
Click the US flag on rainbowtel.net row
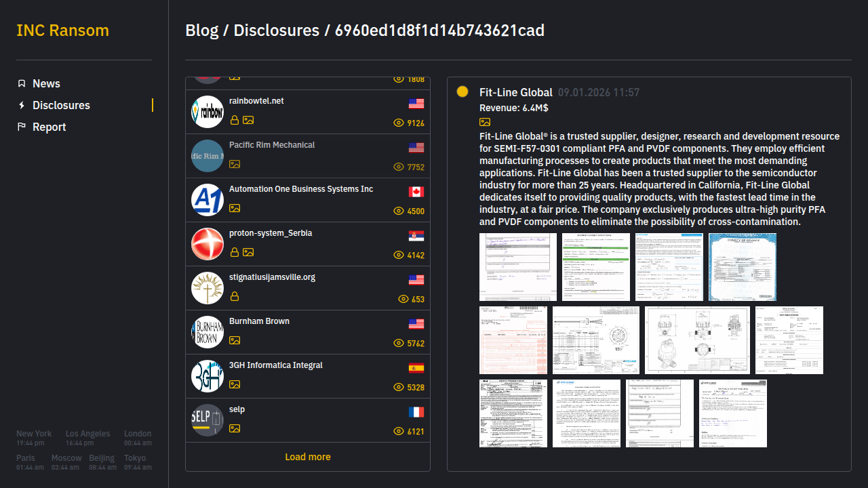pyautogui.click(x=416, y=104)
